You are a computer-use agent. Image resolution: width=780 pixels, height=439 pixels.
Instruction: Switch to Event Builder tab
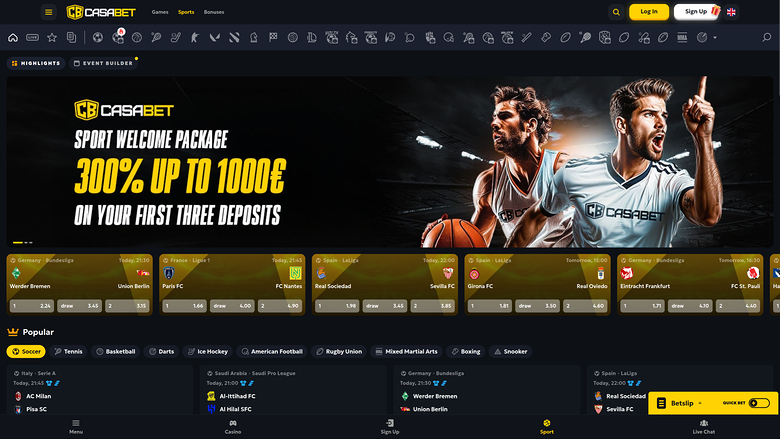[103, 63]
